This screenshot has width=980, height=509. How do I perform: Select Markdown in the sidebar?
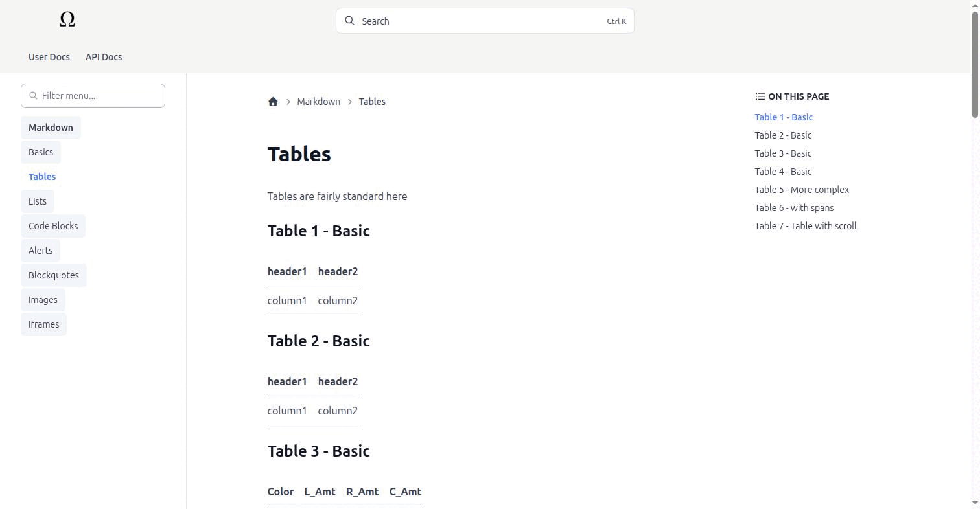click(x=51, y=128)
